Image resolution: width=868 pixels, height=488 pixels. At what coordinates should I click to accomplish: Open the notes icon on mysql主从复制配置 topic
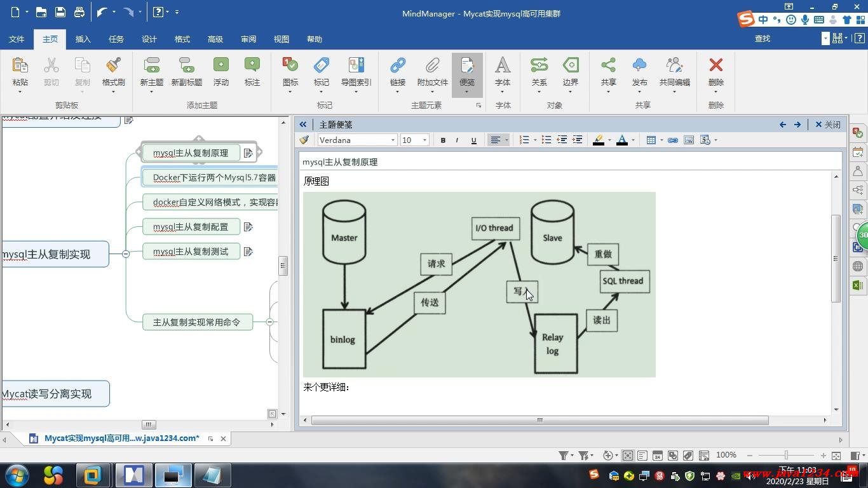click(x=248, y=227)
